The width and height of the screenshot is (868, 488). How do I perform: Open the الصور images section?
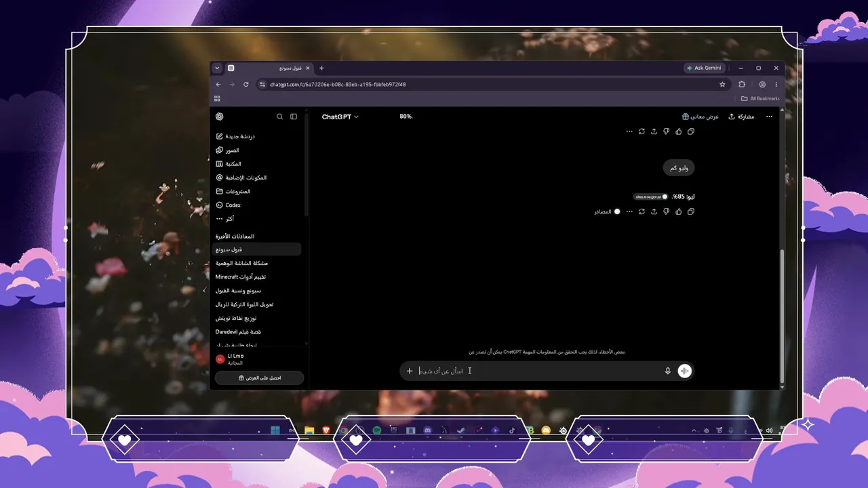[258, 150]
